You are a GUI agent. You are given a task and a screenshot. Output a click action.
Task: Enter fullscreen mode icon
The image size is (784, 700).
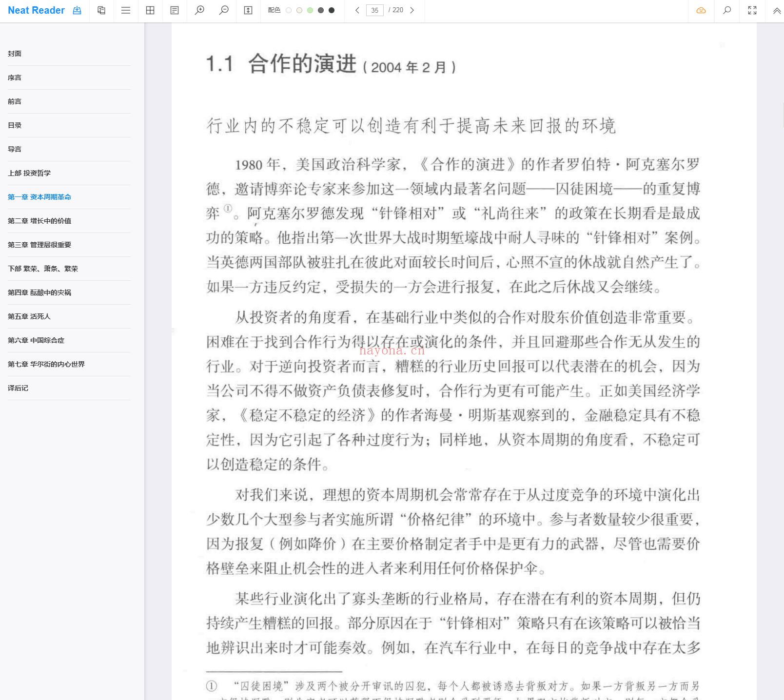(752, 10)
